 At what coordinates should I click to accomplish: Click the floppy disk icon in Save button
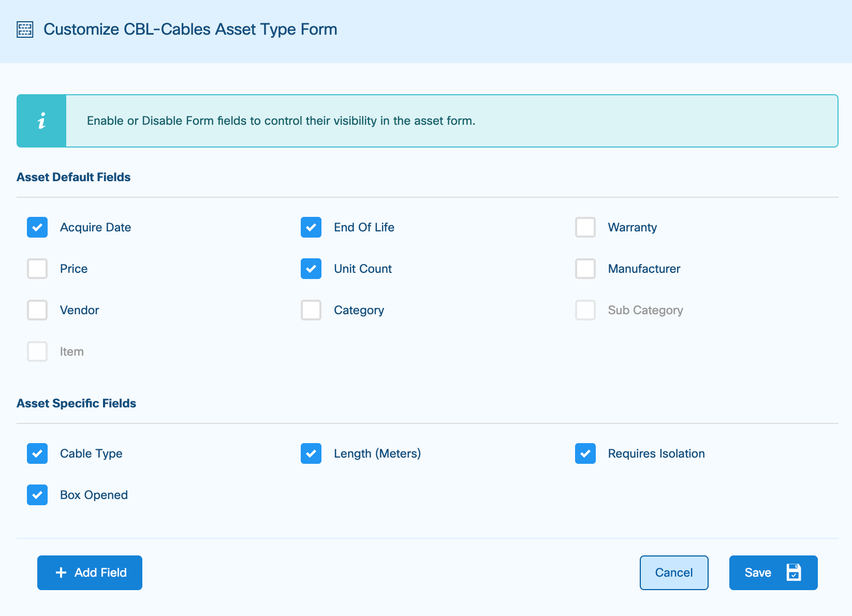[x=795, y=573]
